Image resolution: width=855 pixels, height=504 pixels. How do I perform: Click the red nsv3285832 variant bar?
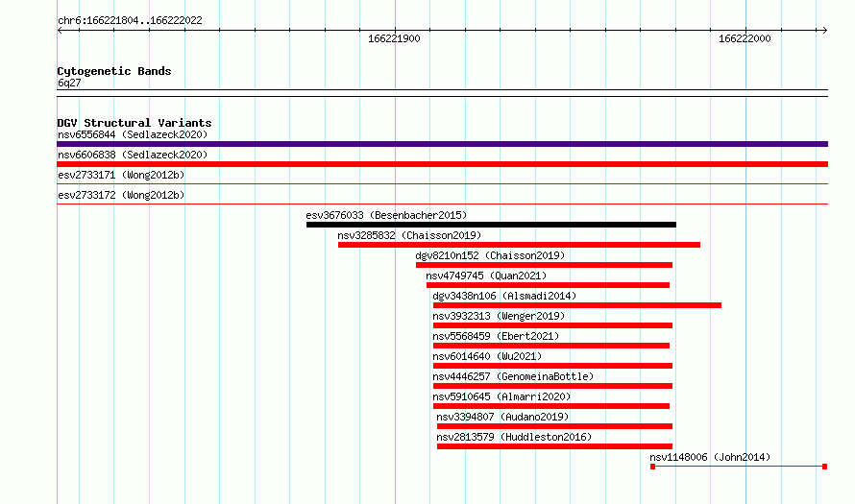[x=519, y=245]
